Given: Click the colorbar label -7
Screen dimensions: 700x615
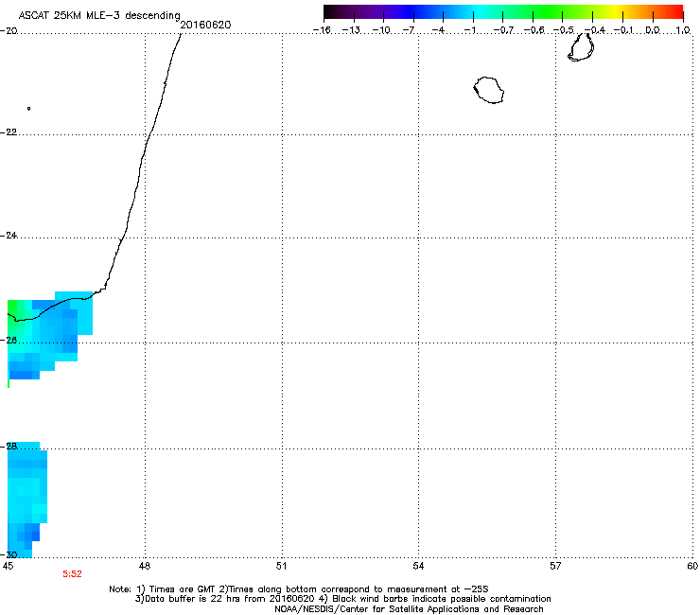Looking at the screenshot, I should coord(409,30).
